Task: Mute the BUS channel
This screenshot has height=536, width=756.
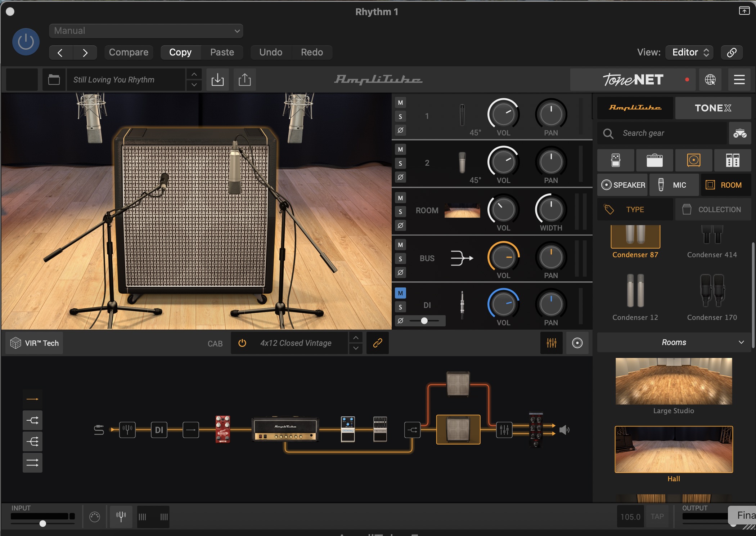Action: 400,245
